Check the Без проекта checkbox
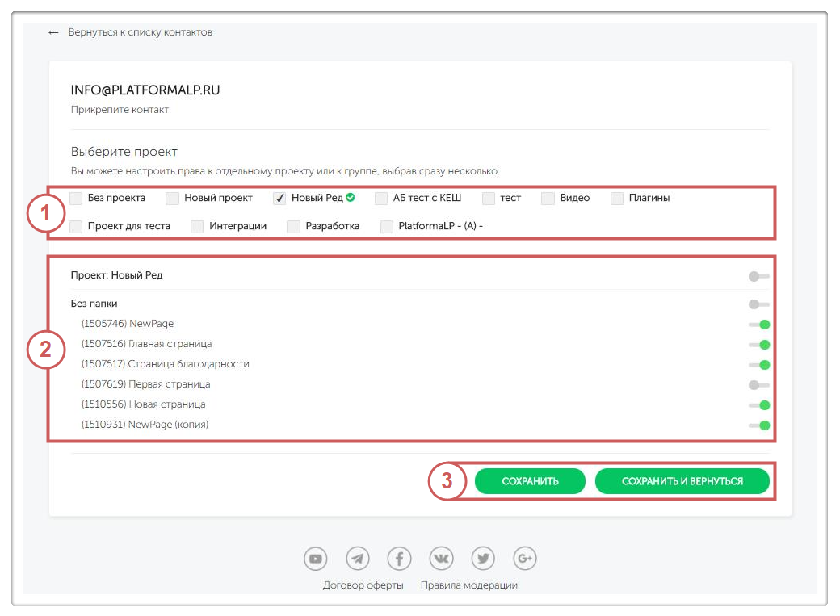Image resolution: width=840 pixels, height=616 pixels. 76,198
